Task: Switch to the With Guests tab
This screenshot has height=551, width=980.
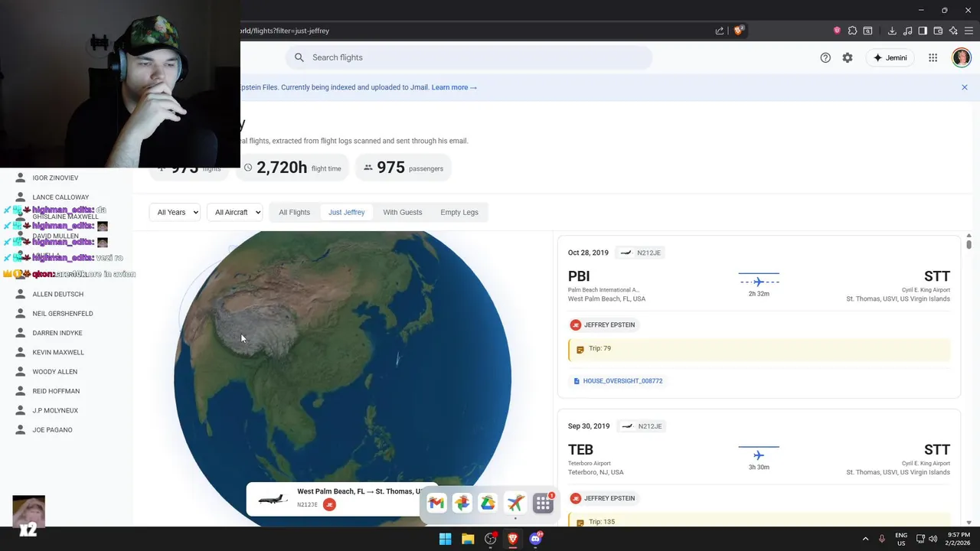Action: pos(403,212)
